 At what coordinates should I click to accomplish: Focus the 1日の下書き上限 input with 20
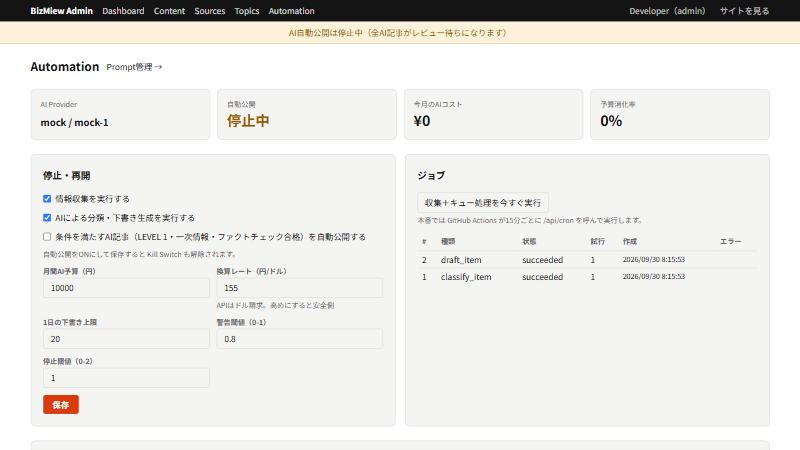(126, 339)
